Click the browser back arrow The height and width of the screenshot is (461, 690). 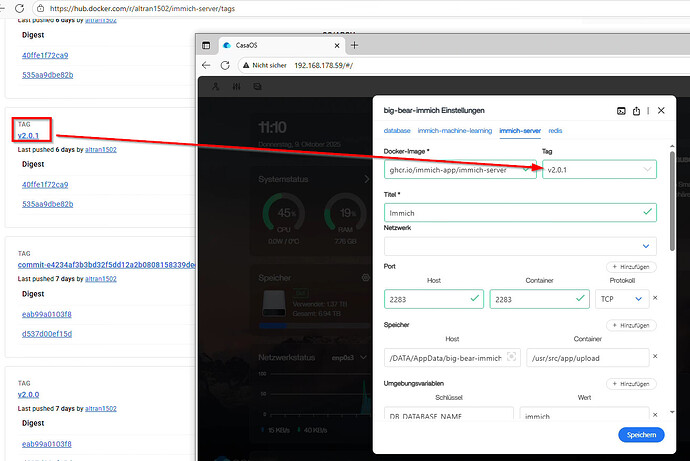point(207,65)
